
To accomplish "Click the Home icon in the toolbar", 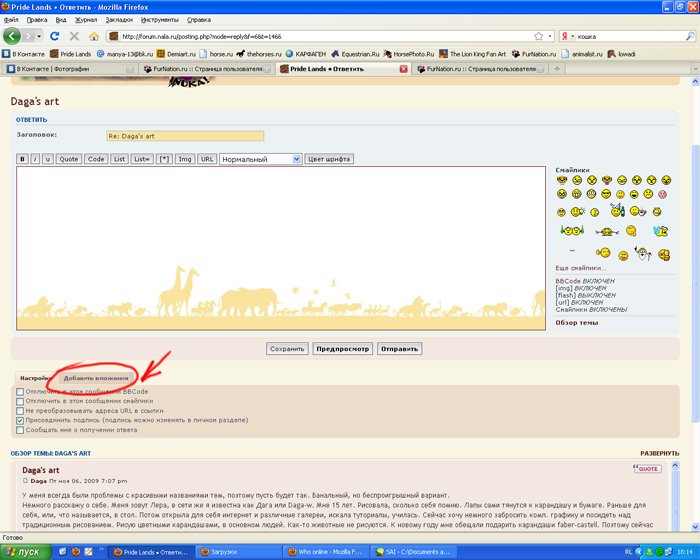I will 93,37.
